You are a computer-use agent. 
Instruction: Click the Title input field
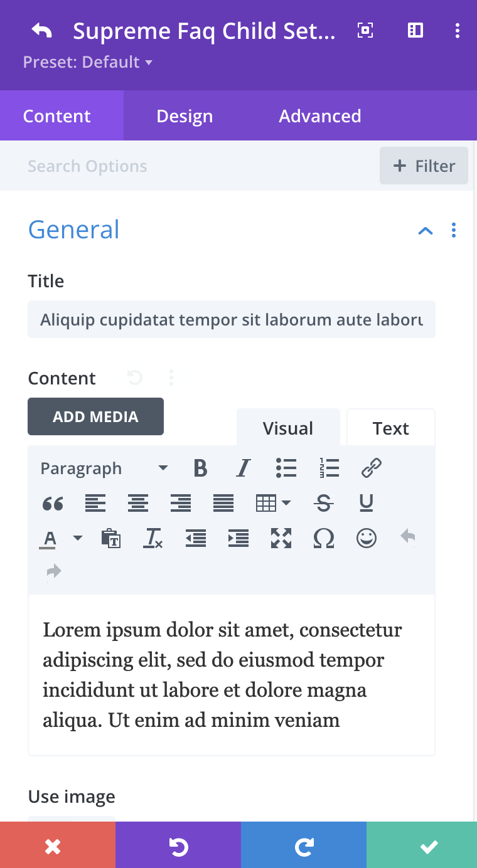coord(231,320)
